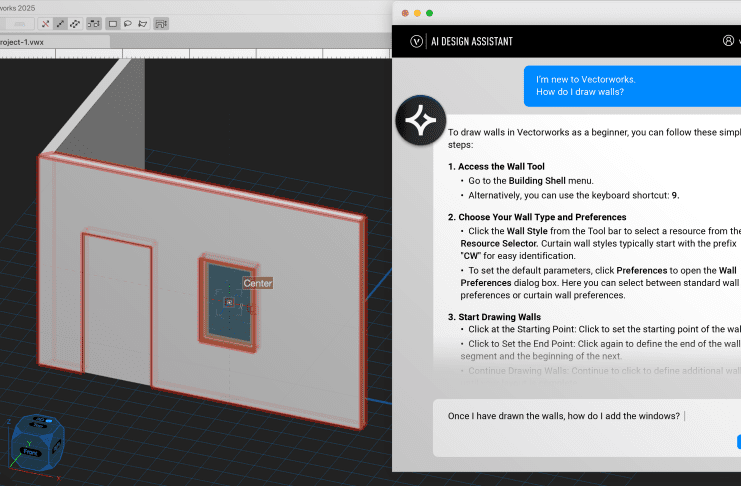This screenshot has height=486, width=741.
Task: Select Lasso Marquee selection mode
Action: click(x=128, y=22)
